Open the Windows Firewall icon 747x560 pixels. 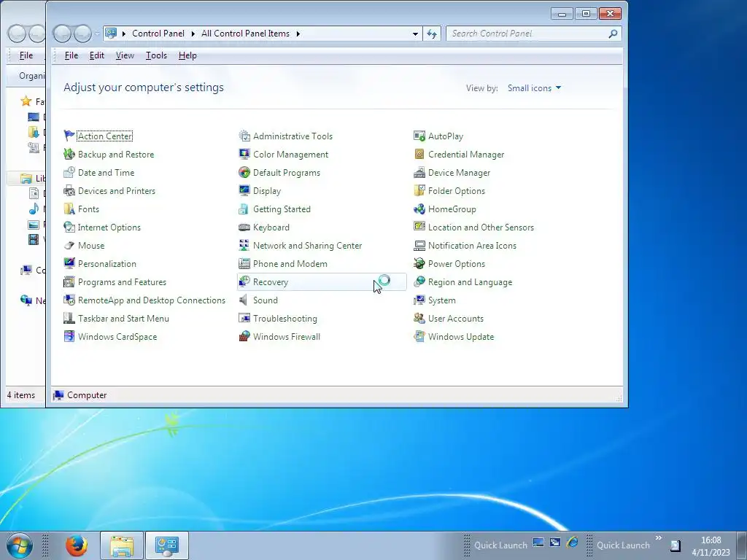tap(244, 337)
